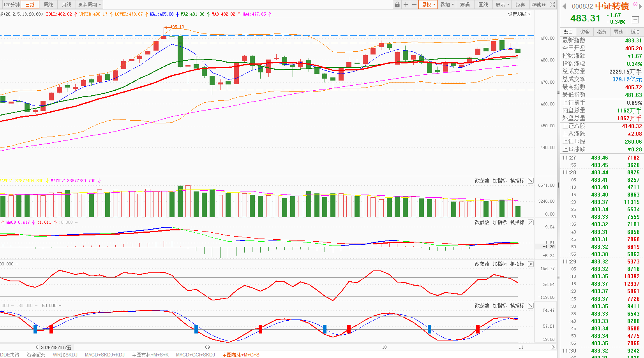This screenshot has height=358, width=644.
Task: Open the 复权 dropdown
Action: click(x=428, y=5)
